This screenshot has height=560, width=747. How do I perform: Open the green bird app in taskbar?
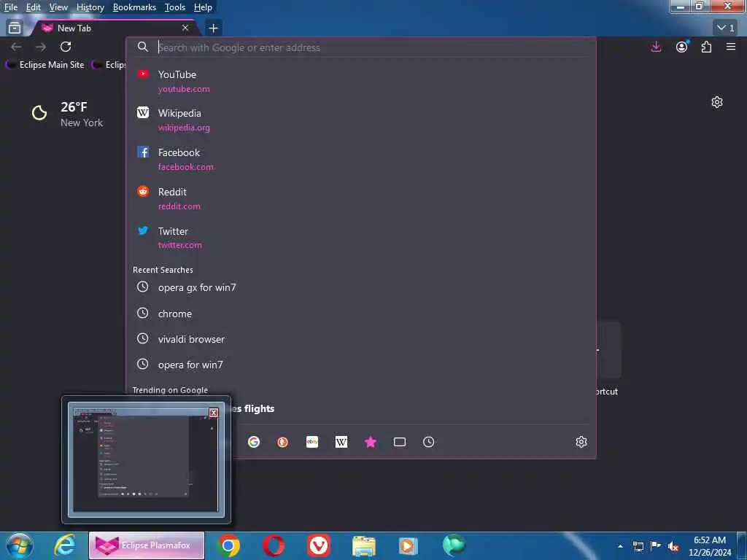pos(454,545)
